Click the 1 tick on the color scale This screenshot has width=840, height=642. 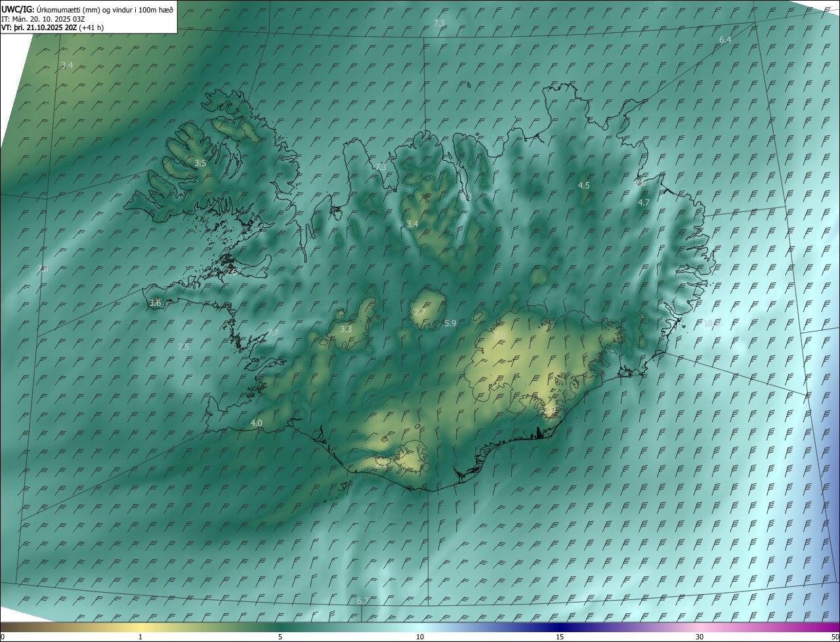pyautogui.click(x=140, y=637)
